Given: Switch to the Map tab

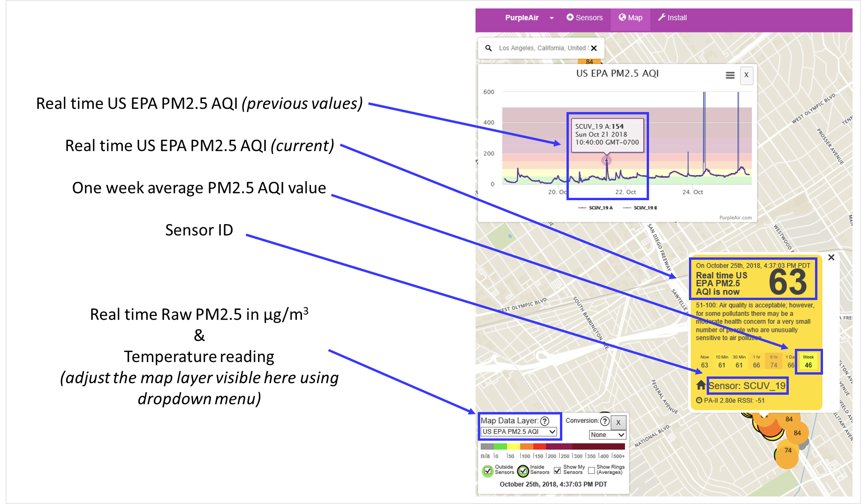Looking at the screenshot, I should tap(630, 18).
